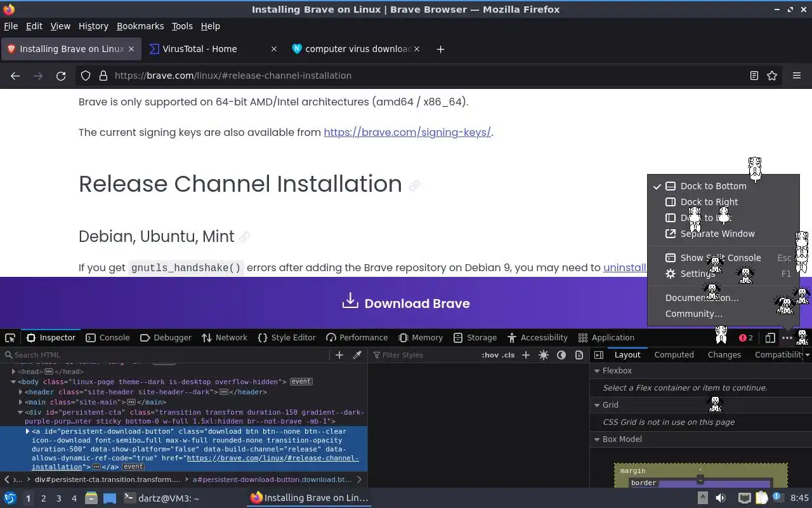Toggle :hov pseudo-class panel

(x=490, y=355)
